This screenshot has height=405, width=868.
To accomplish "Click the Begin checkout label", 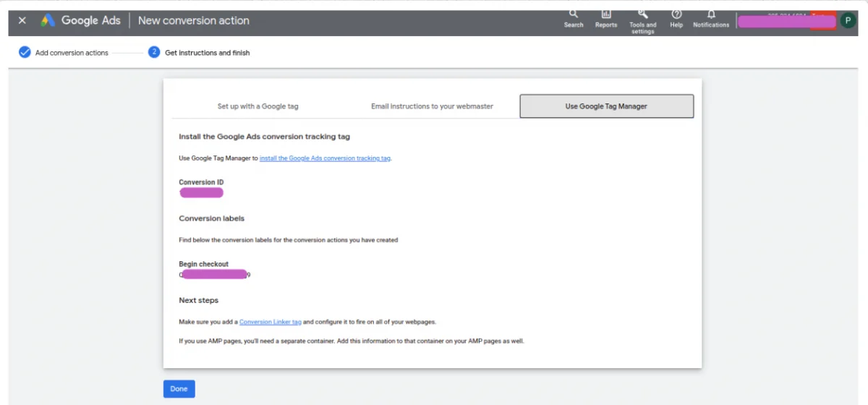I will 203,264.
